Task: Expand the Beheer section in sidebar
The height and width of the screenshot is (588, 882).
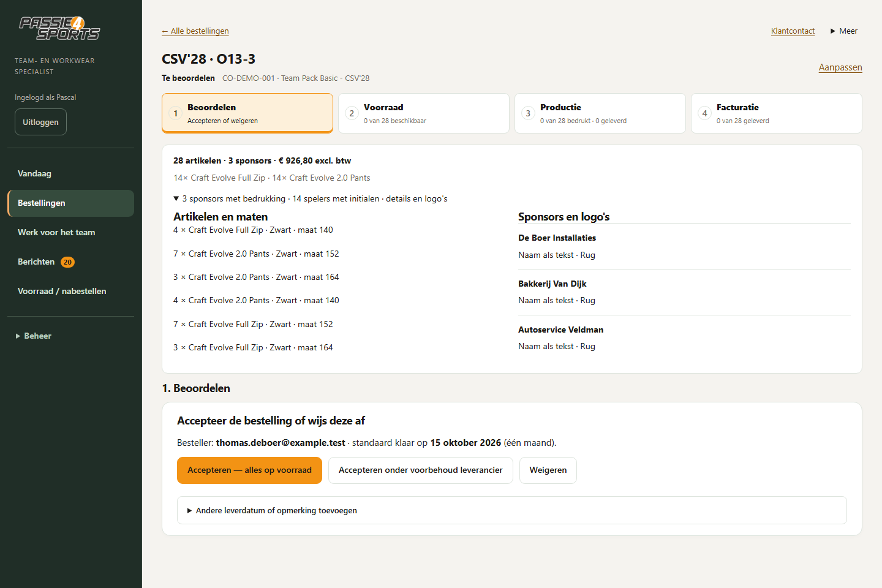Action: click(34, 336)
